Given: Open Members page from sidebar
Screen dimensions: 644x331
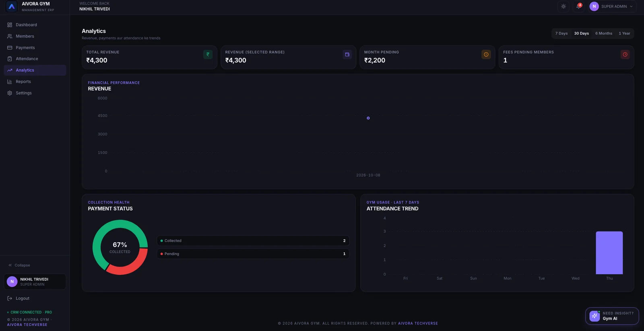Looking at the screenshot, I should (35, 36).
